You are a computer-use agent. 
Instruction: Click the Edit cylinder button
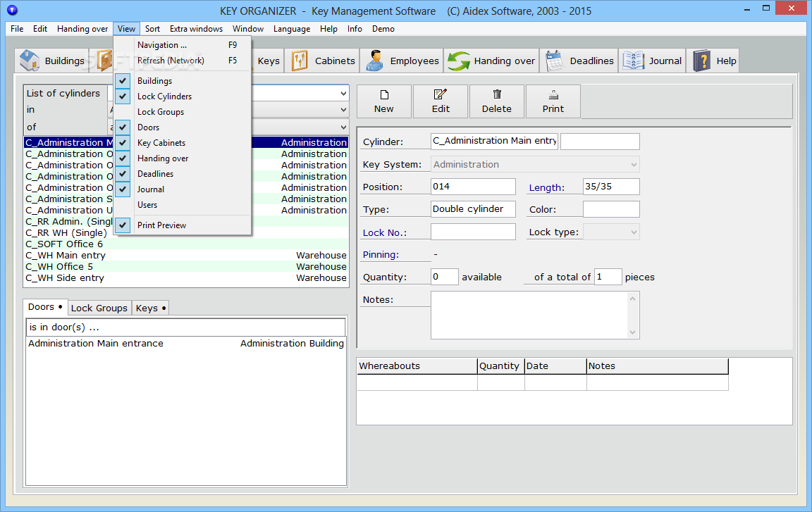(441, 101)
